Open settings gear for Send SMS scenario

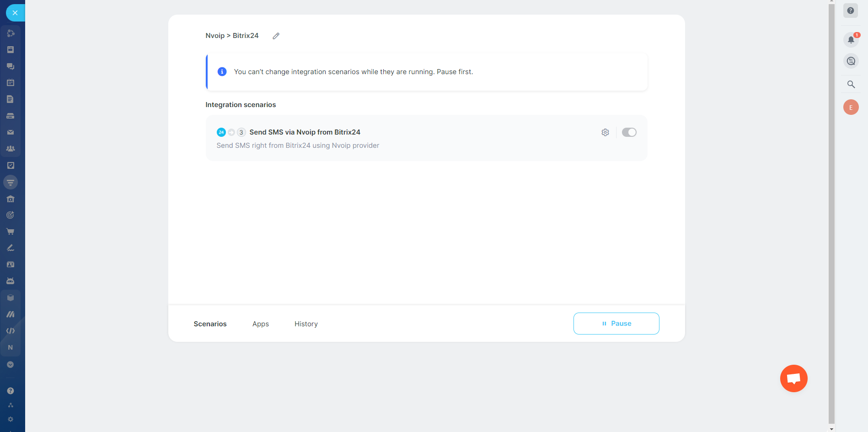click(605, 132)
